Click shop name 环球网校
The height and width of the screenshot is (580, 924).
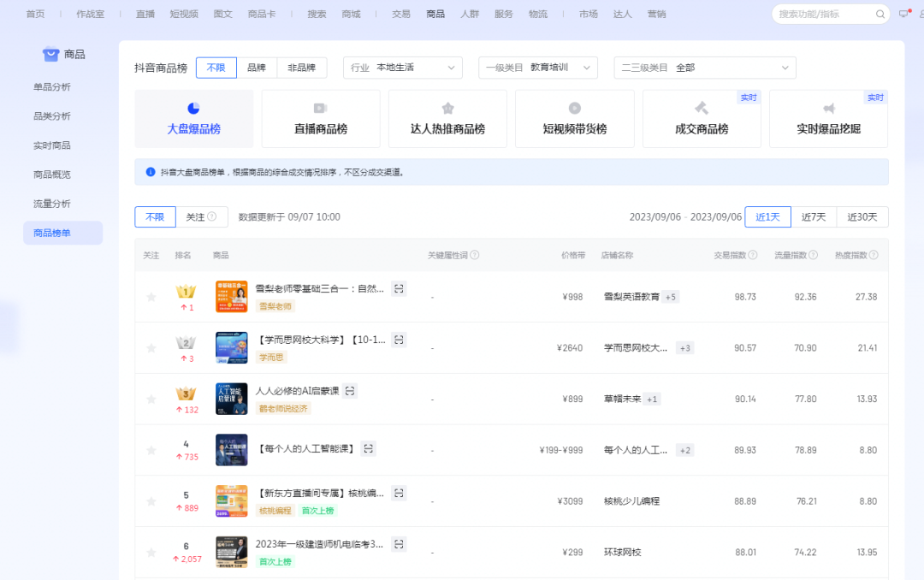(x=622, y=553)
